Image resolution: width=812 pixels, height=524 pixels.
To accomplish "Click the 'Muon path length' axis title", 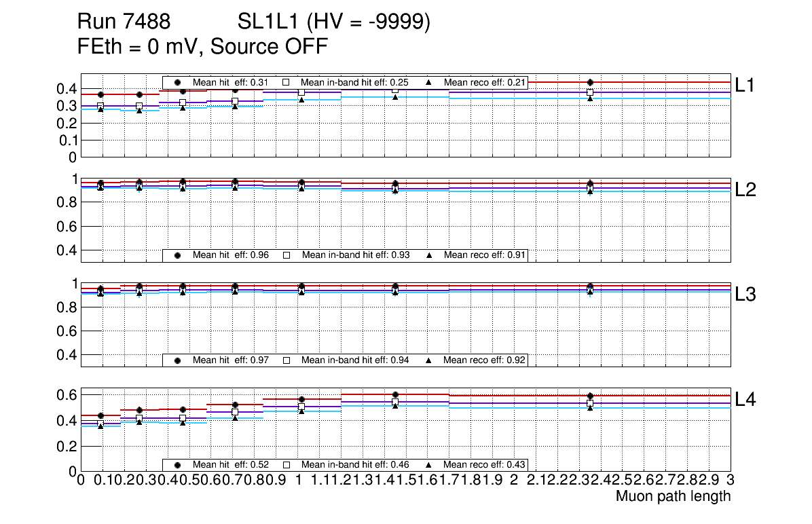I will (673, 496).
